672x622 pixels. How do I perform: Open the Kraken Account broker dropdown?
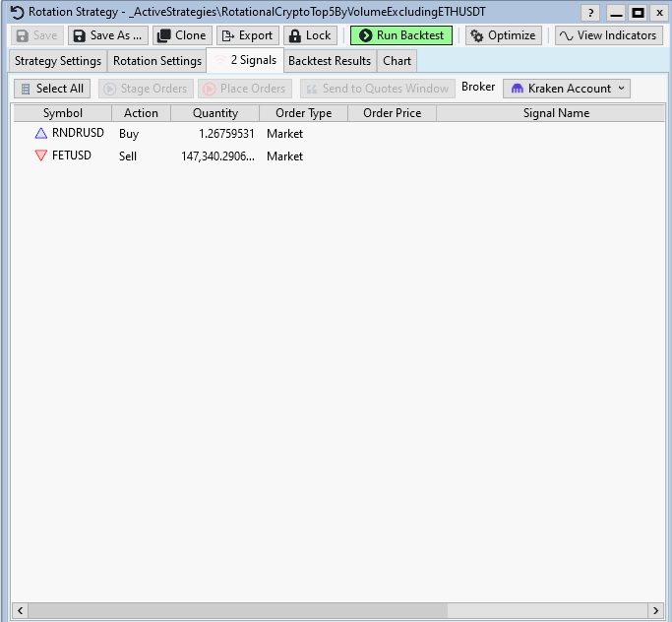coord(568,89)
